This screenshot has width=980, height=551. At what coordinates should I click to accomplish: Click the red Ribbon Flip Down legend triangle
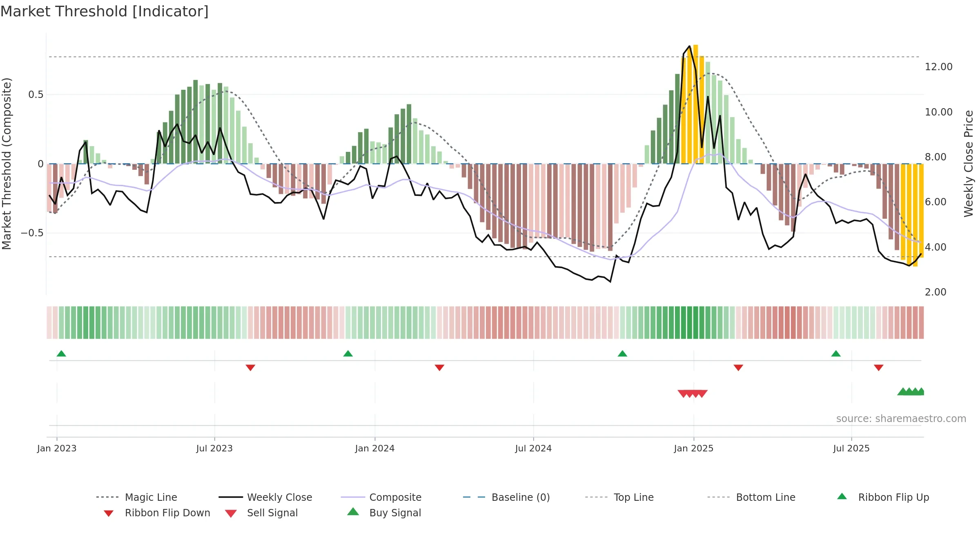(109, 513)
